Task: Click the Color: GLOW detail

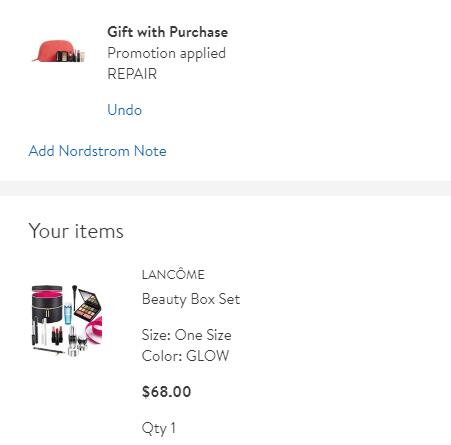Action: tap(185, 356)
